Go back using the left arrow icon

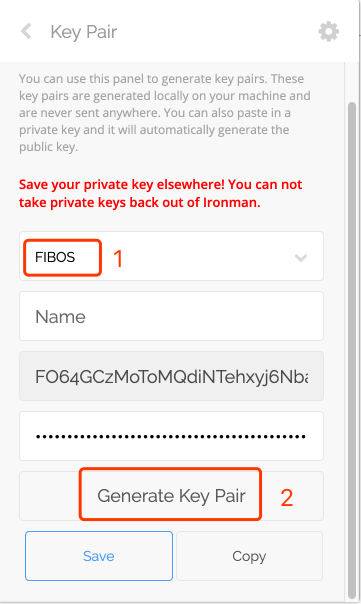pyautogui.click(x=26, y=31)
